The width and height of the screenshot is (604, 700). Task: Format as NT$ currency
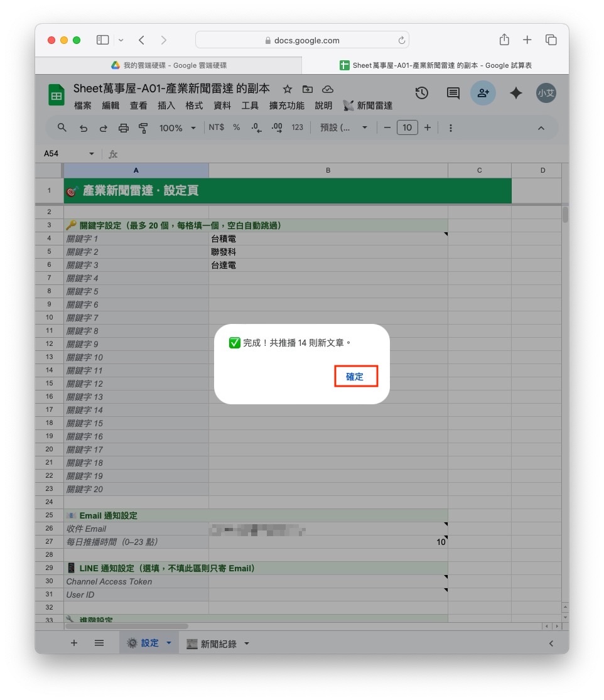pos(217,127)
